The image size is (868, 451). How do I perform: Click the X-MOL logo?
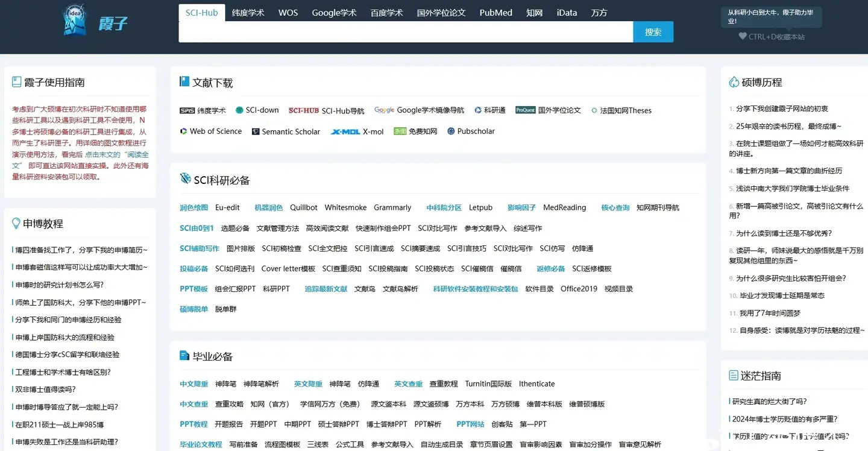(345, 131)
